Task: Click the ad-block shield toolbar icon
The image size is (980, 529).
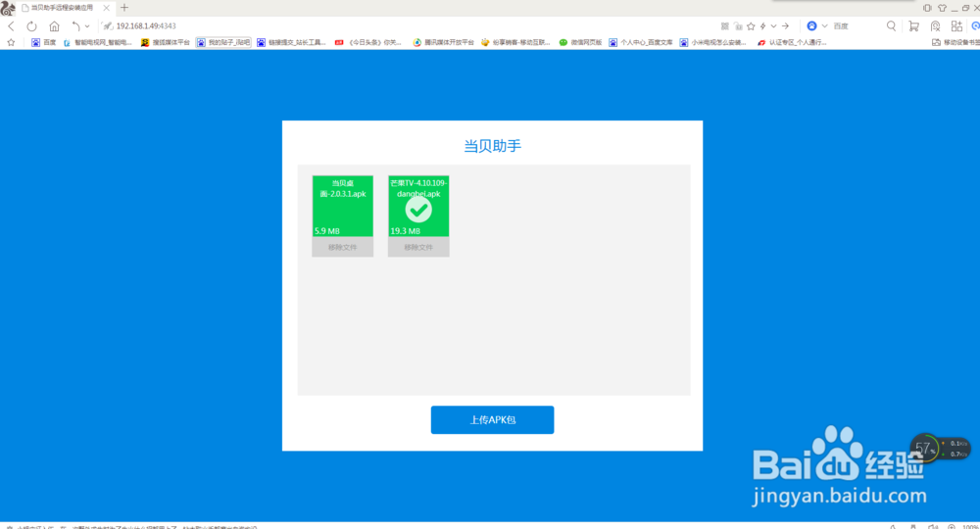Action: (x=935, y=26)
